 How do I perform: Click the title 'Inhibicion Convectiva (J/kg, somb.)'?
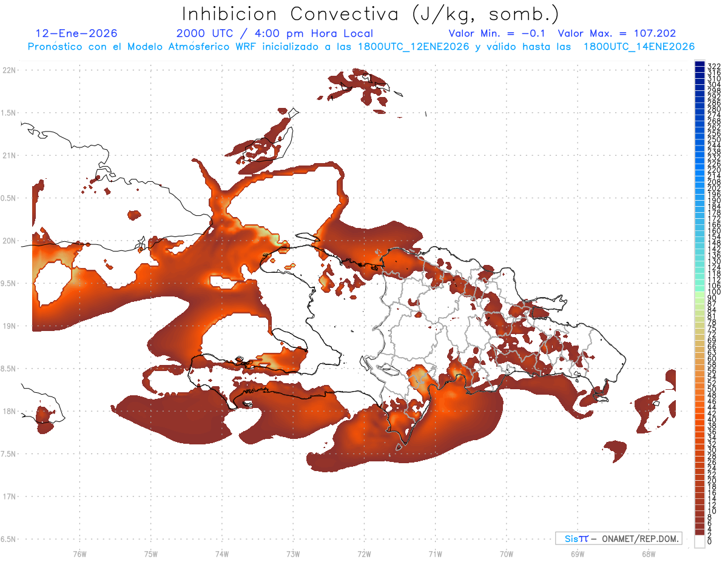coord(371,15)
